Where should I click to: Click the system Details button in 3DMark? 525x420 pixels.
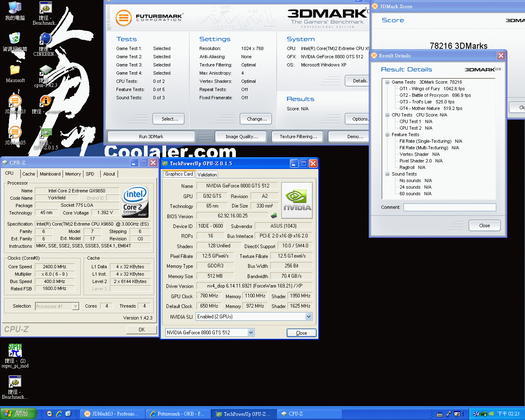357,81
